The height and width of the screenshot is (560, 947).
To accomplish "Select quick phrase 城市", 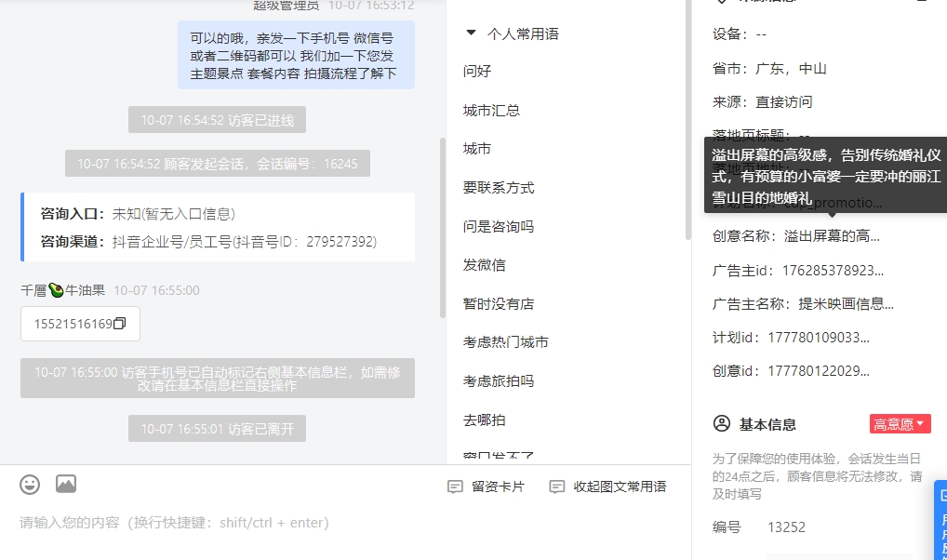I will [x=477, y=149].
